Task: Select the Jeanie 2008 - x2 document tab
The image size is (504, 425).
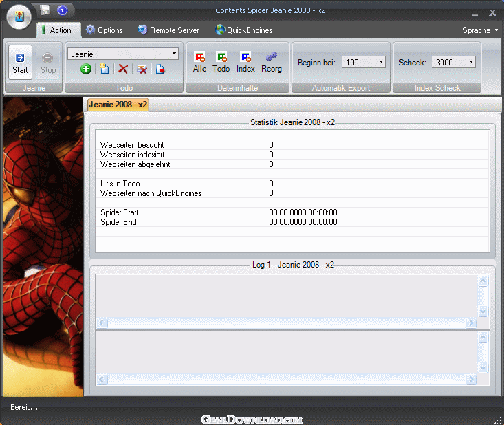Action: coord(118,105)
